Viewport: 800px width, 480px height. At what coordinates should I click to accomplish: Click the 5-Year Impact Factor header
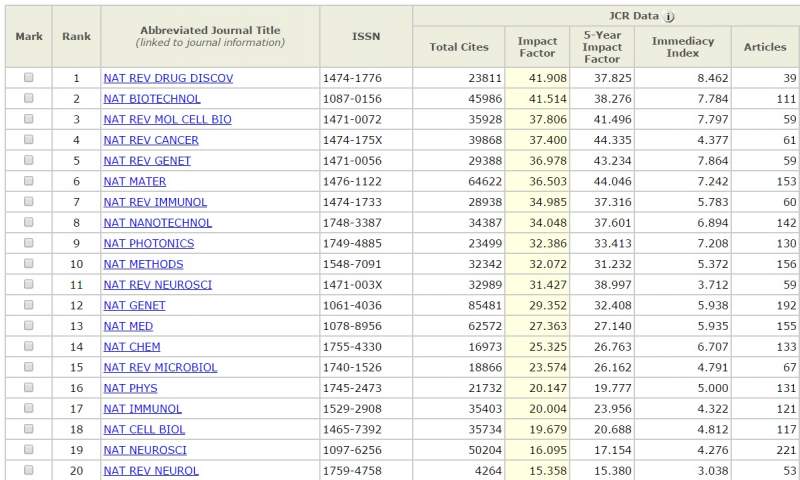[x=602, y=47]
